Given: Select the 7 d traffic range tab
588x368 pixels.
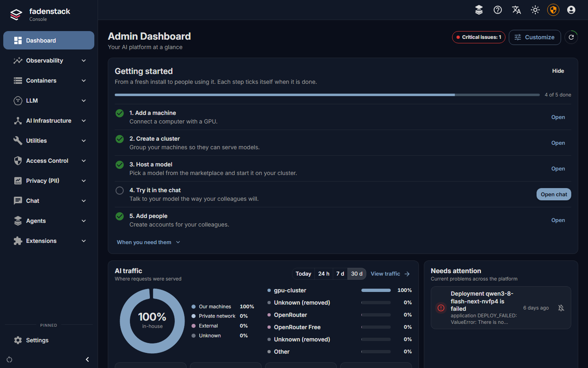Looking at the screenshot, I should tap(340, 274).
